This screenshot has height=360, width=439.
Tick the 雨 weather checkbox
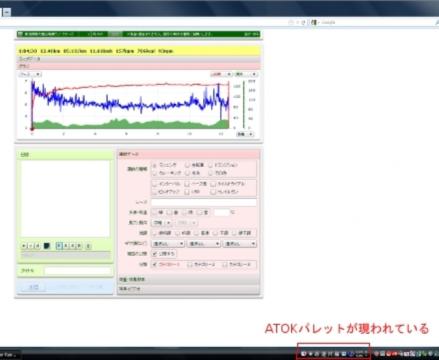184,212
